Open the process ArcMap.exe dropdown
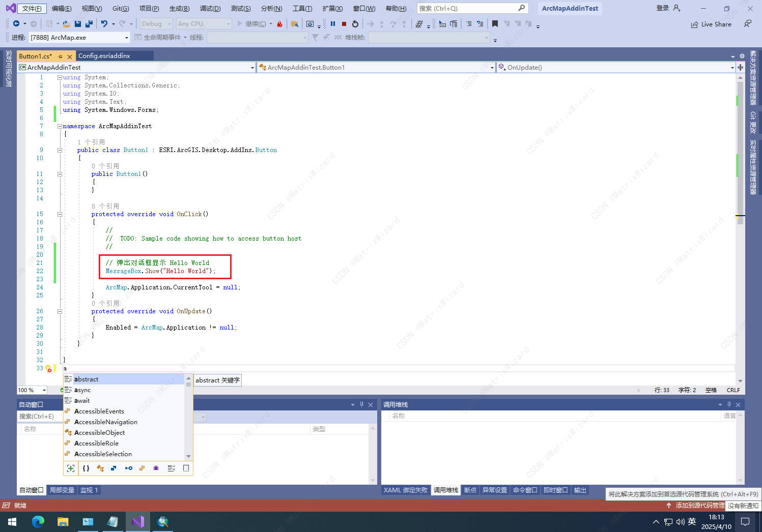This screenshot has width=762, height=532. [x=79, y=38]
